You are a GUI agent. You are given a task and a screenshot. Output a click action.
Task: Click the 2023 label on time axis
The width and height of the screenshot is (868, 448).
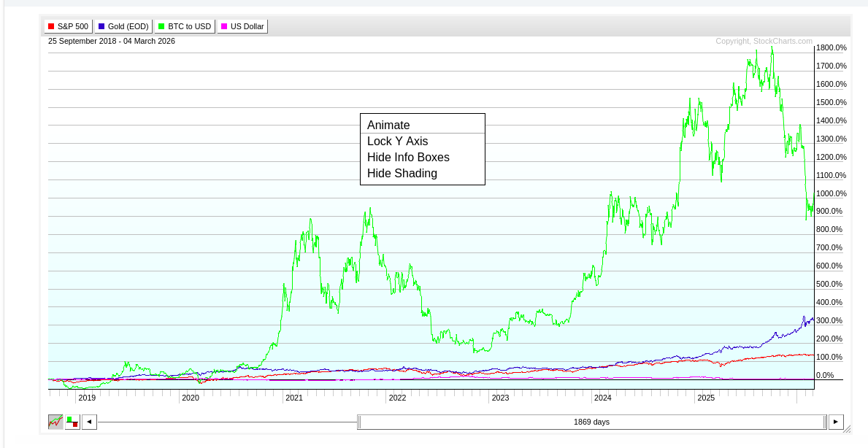coord(500,398)
